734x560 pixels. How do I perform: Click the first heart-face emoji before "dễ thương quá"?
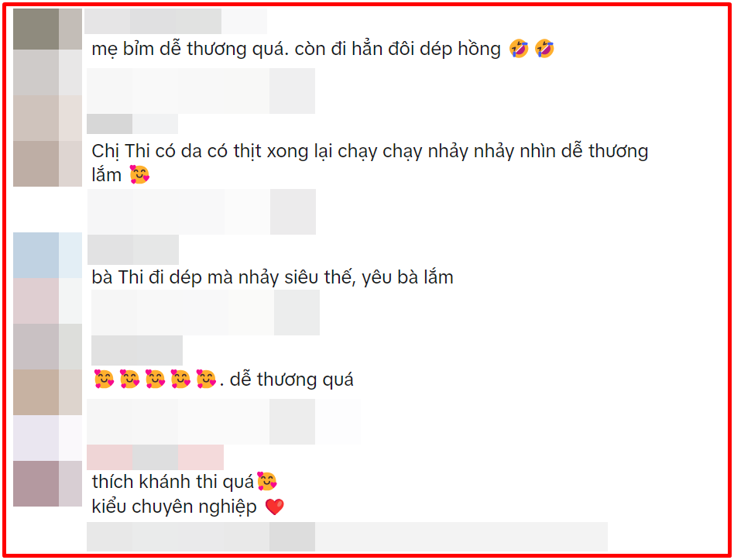tap(104, 380)
